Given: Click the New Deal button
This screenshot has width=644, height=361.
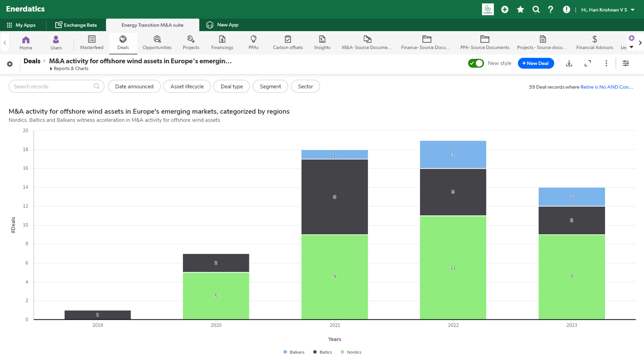Looking at the screenshot, I should click(x=535, y=63).
